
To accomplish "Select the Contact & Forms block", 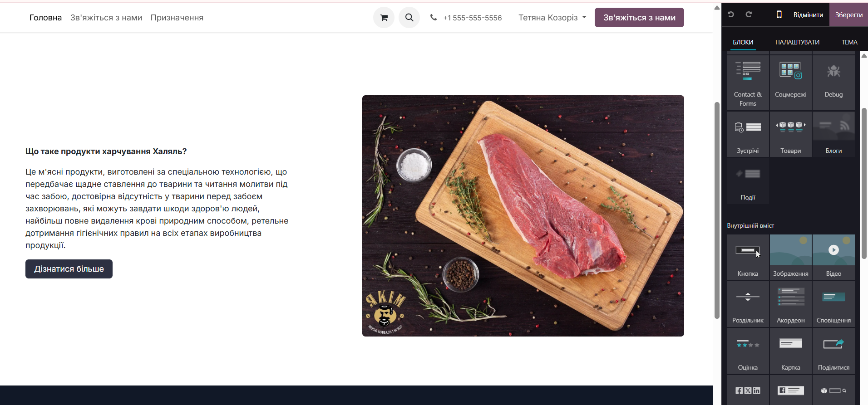I will [x=748, y=83].
